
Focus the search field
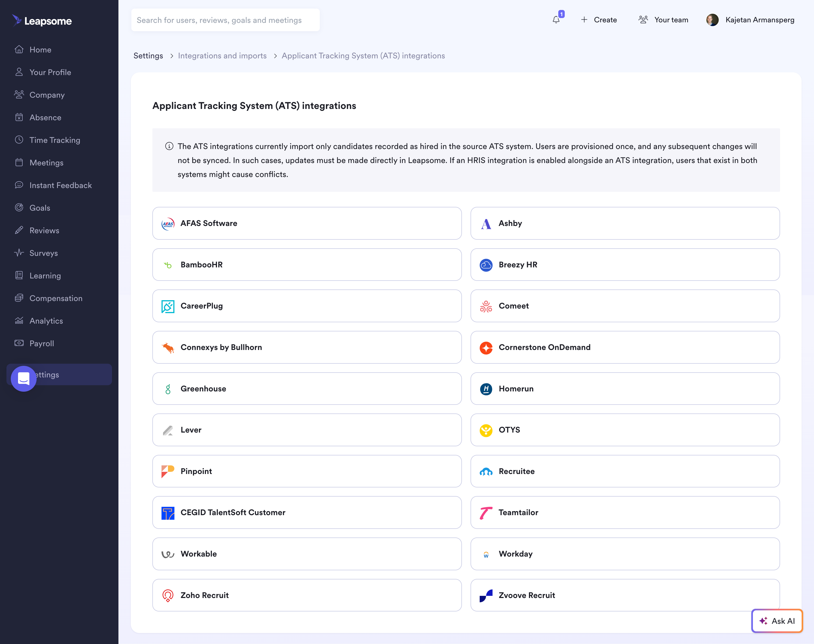pyautogui.click(x=225, y=20)
